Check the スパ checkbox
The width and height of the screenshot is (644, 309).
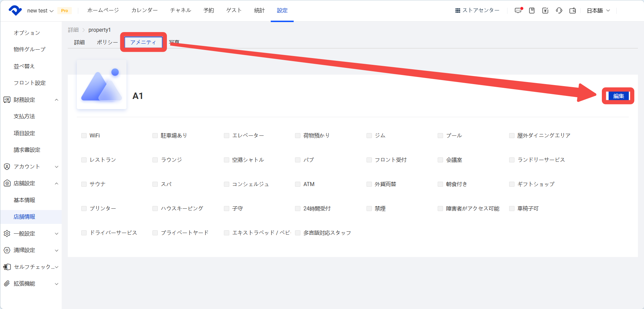tap(155, 184)
